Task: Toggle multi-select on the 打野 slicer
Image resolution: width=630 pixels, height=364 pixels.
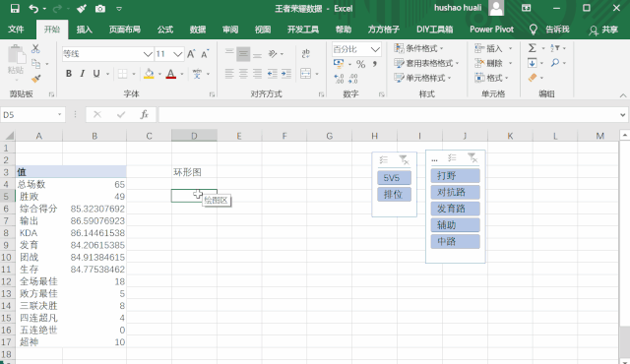Action: pos(453,157)
